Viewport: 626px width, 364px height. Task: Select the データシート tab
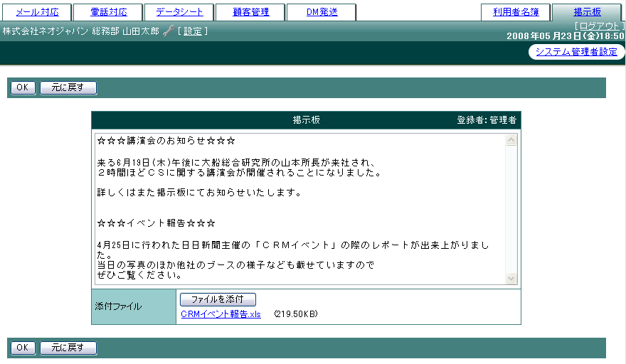(179, 12)
